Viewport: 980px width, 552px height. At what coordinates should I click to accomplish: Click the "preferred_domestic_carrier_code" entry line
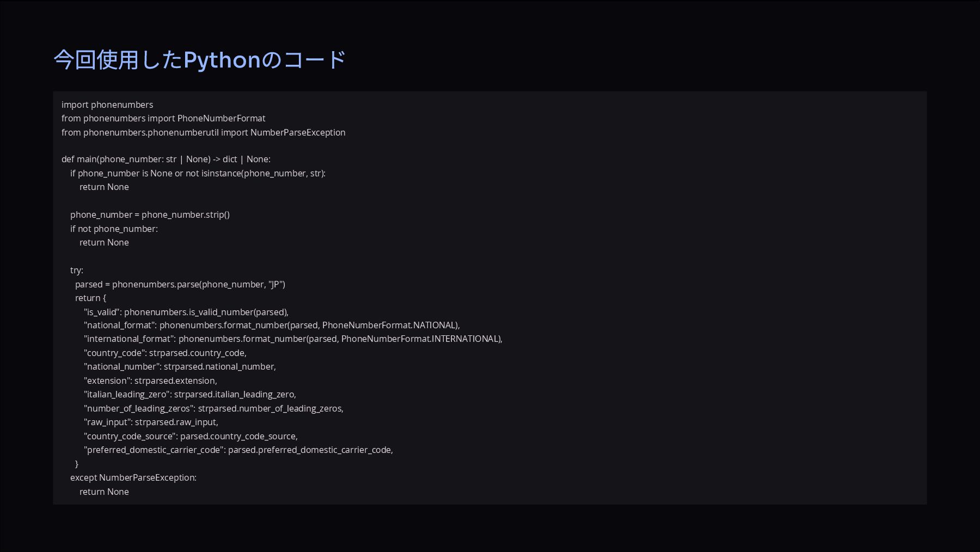(x=238, y=450)
